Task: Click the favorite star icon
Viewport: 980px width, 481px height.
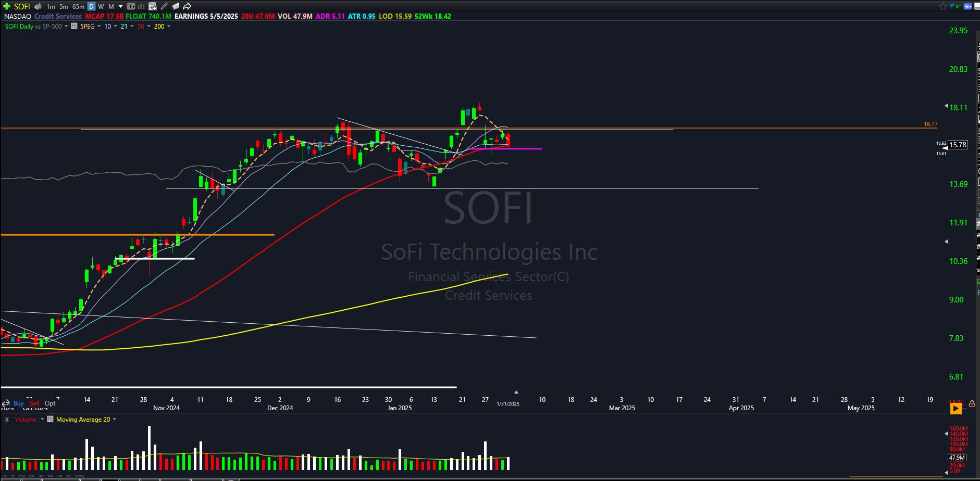Action: tap(943, 6)
